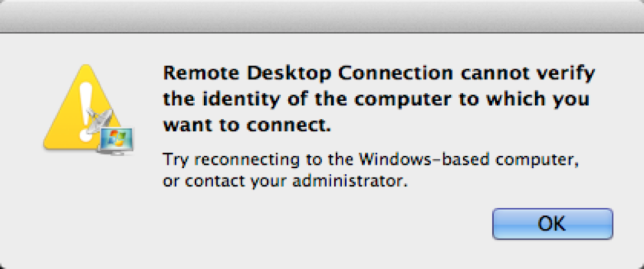Viewport: 644px width, 269px height.
Task: Click the satellite dish on the badge
Action: (99, 121)
